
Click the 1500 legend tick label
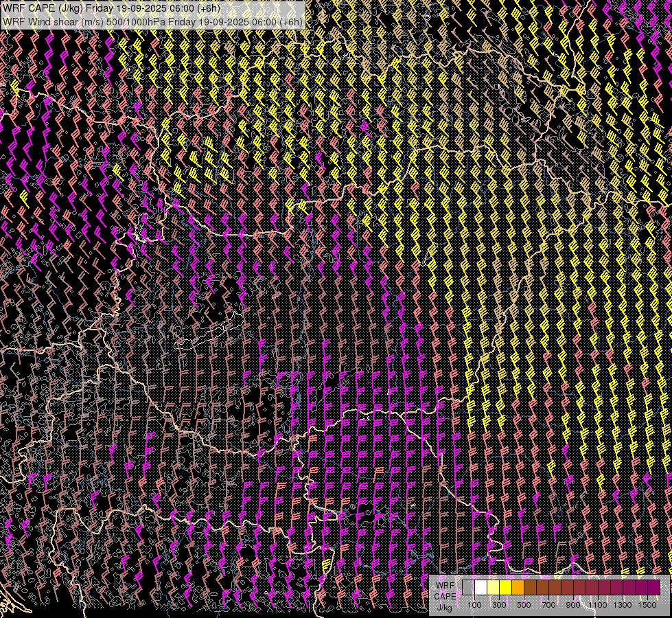tap(647, 605)
